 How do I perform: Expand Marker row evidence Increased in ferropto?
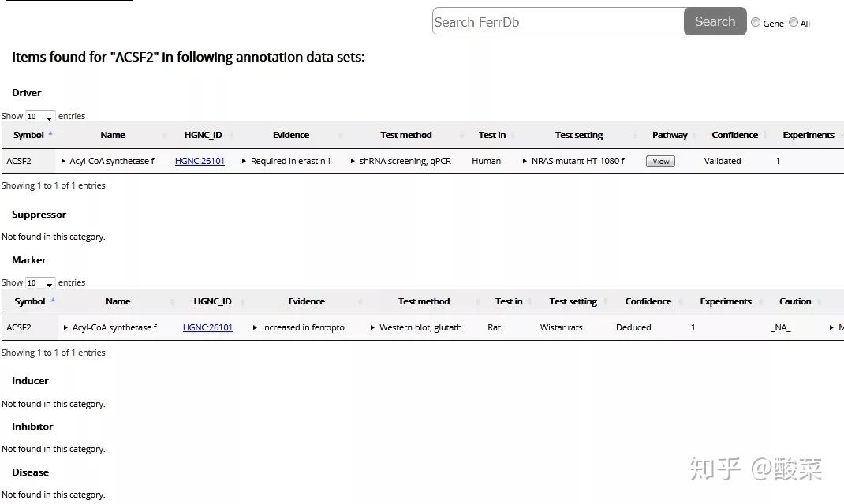[256, 327]
